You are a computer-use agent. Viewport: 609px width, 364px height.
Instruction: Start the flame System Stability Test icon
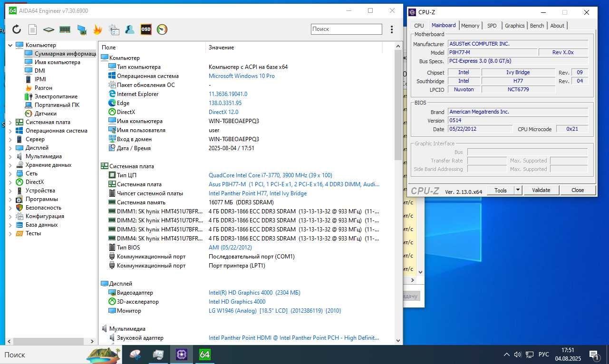tap(97, 29)
